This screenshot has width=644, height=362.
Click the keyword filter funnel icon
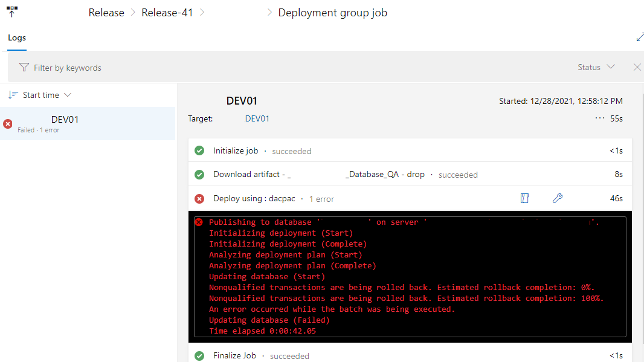click(24, 67)
